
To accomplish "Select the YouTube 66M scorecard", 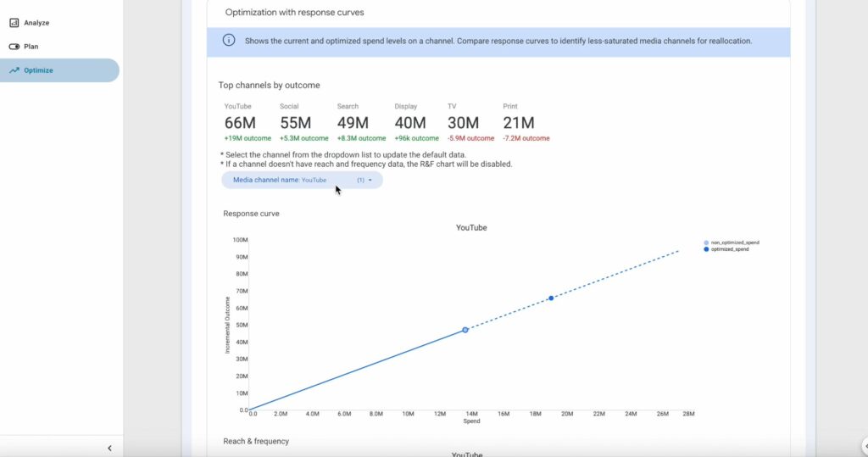I will pyautogui.click(x=240, y=123).
